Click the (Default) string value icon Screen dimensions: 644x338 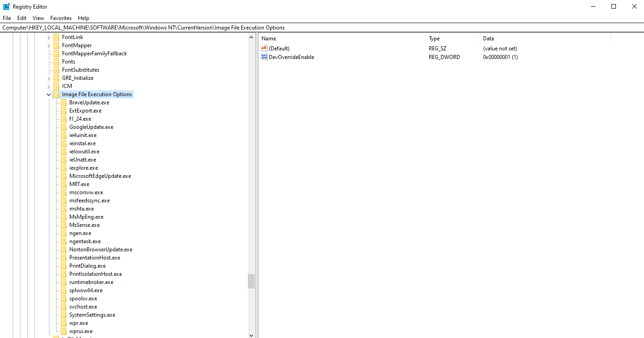(265, 48)
